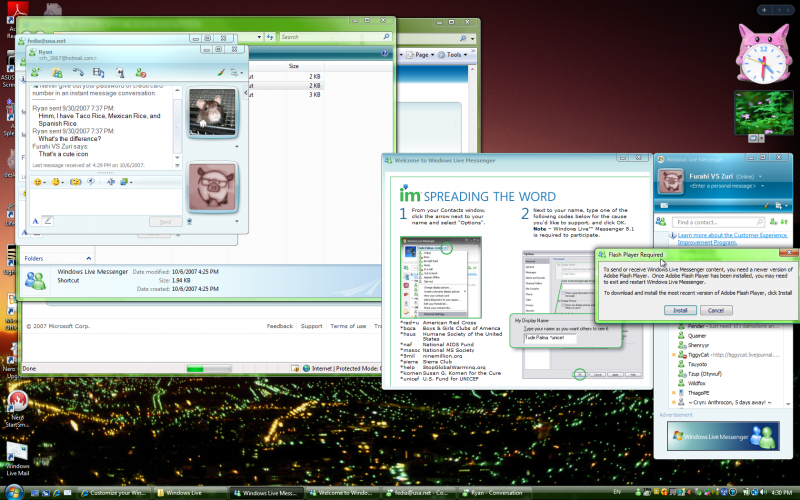The image size is (800, 500).
Task: Collapse the Folders pane chevron
Action: pyautogui.click(x=88, y=259)
